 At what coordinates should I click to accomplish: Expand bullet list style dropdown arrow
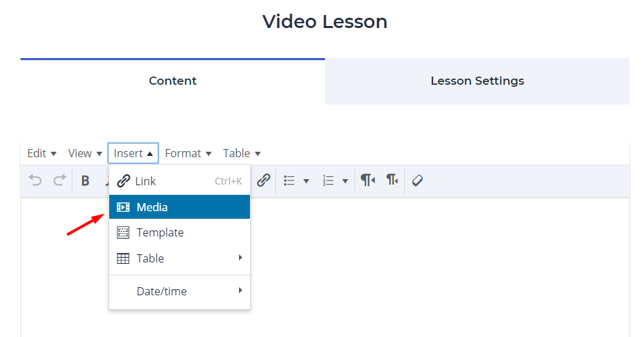coord(306,180)
